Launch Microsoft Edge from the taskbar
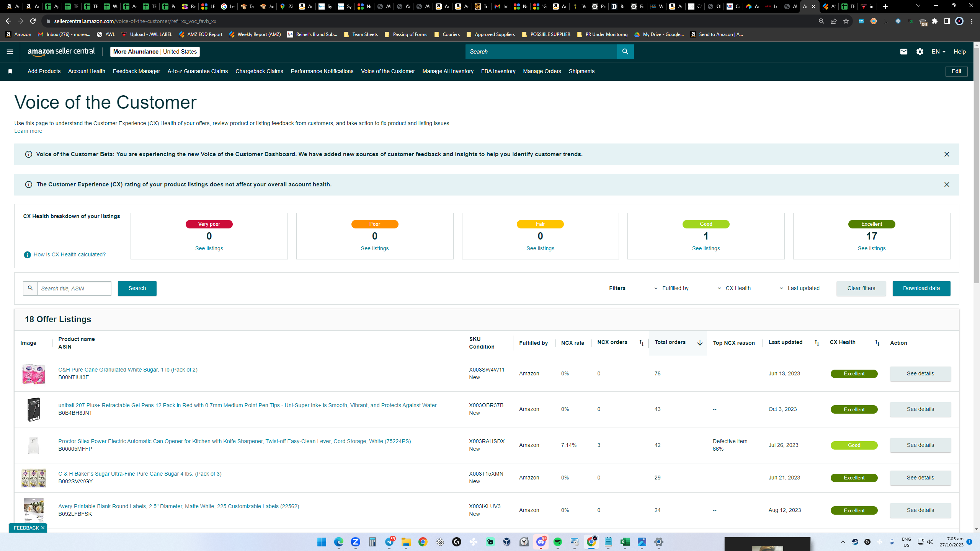980x551 pixels. click(x=338, y=542)
